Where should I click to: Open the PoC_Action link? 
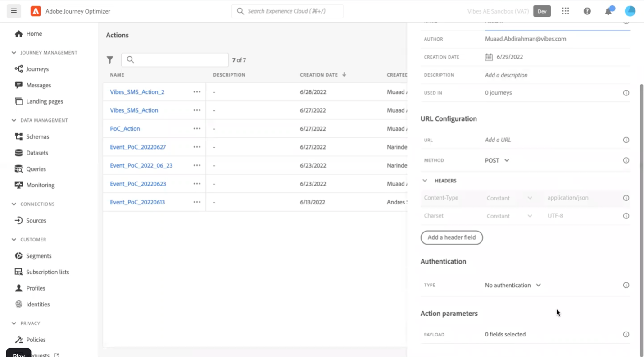125,129
